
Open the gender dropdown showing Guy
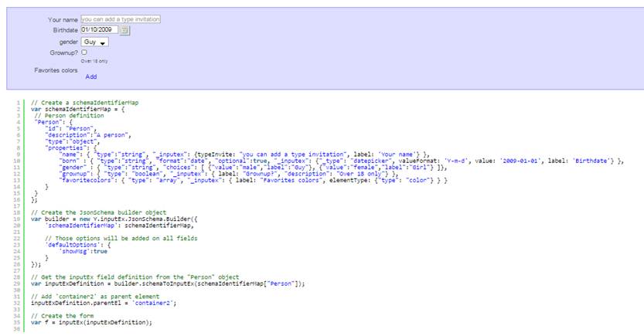[94, 42]
